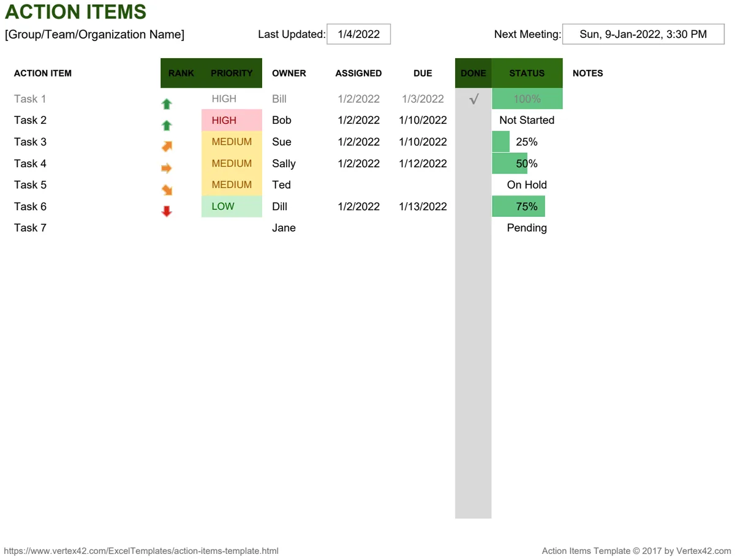735x560 pixels.
Task: Click the Group/Team/Organization Name placeholder
Action: pyautogui.click(x=94, y=34)
